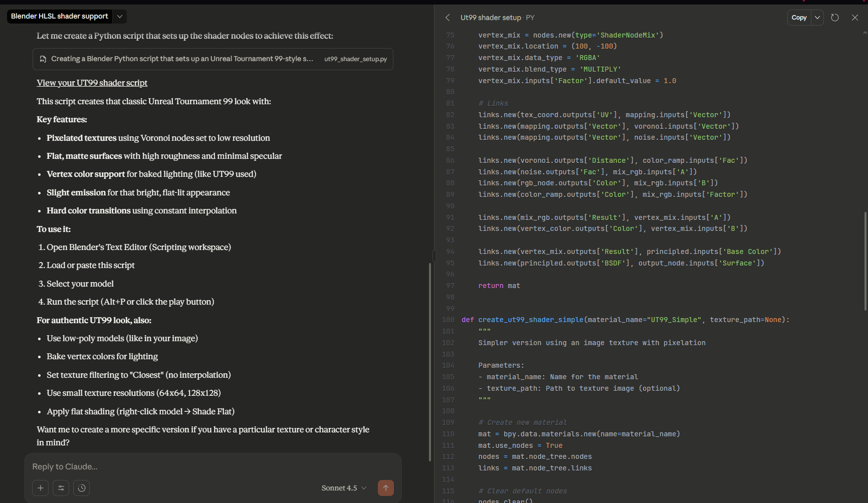
Task: Close the Ut99 shader setup panel
Action: pos(854,18)
